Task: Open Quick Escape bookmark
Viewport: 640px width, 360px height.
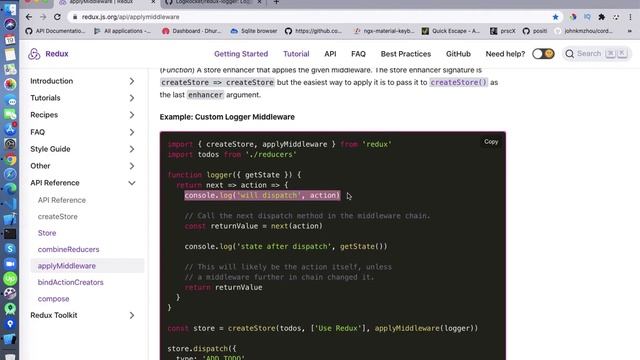Action: pos(451,31)
